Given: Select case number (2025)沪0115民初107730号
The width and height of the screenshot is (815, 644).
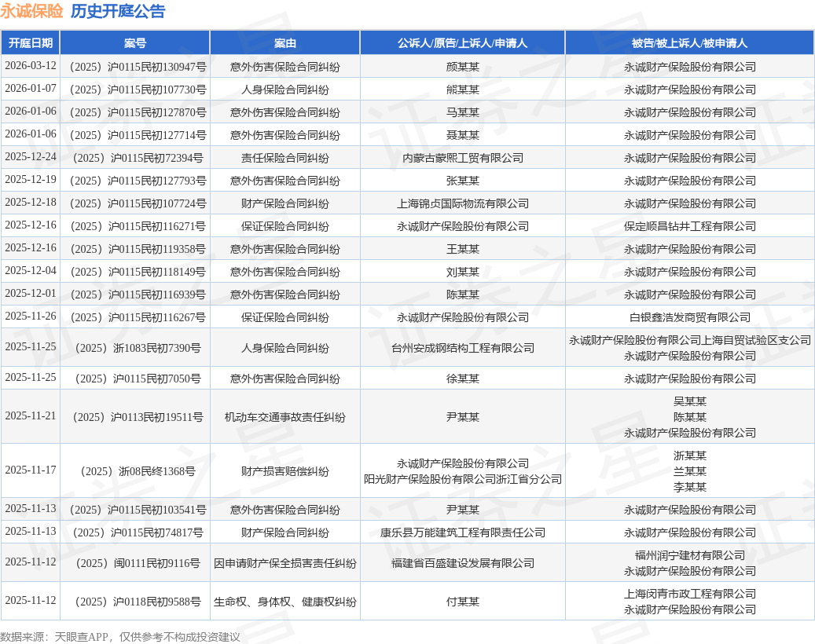Looking at the screenshot, I should pos(138,90).
